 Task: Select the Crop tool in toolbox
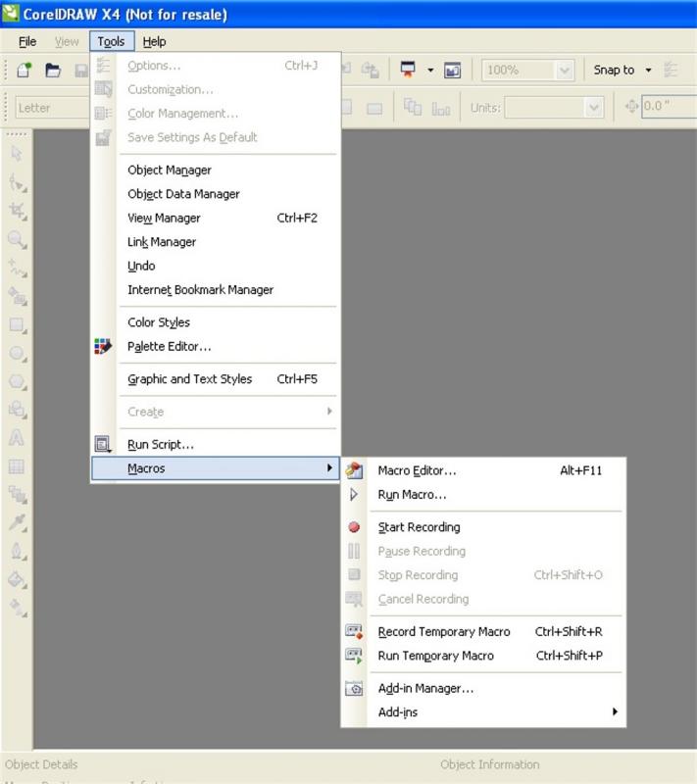(x=17, y=211)
